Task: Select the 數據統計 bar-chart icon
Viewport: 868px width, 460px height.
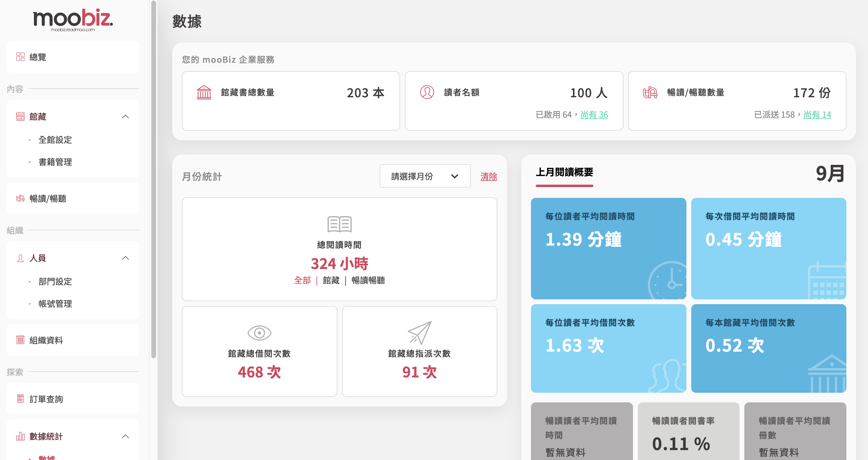Action: pos(20,436)
